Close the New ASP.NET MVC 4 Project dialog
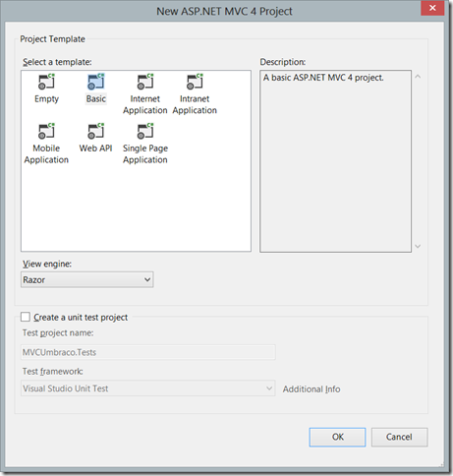This screenshot has height=476, width=453. (432, 8)
